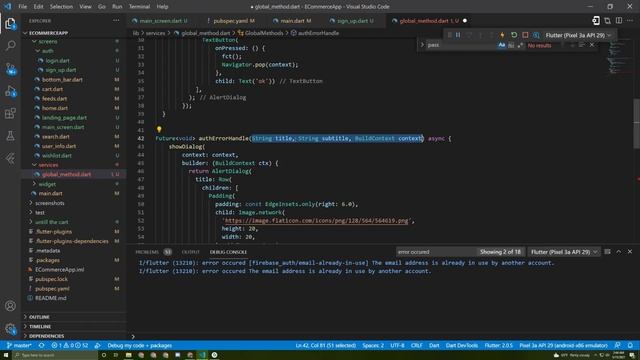640x360 pixels.
Task: Click 'Spaces: 2' indentation setting
Action: coord(373,345)
